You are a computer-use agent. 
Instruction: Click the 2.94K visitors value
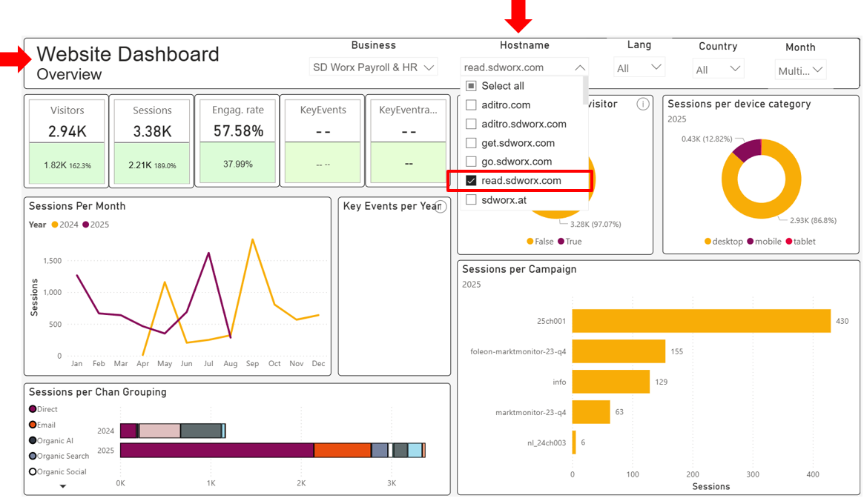[67, 132]
